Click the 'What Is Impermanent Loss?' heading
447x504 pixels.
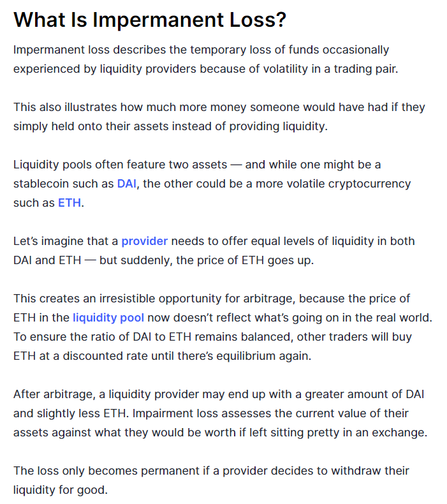coord(150,20)
